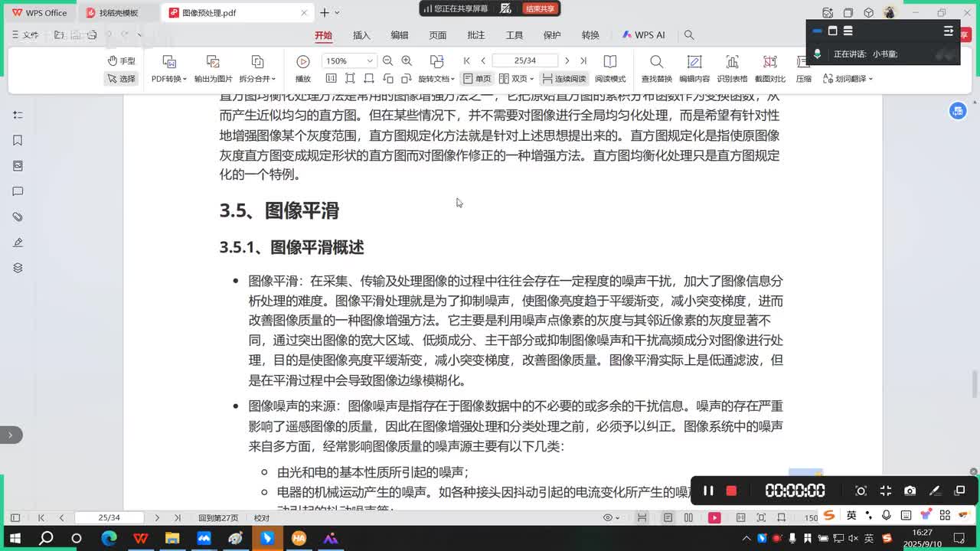
Task: Switch to the 批注 ribbon tab
Action: [476, 35]
